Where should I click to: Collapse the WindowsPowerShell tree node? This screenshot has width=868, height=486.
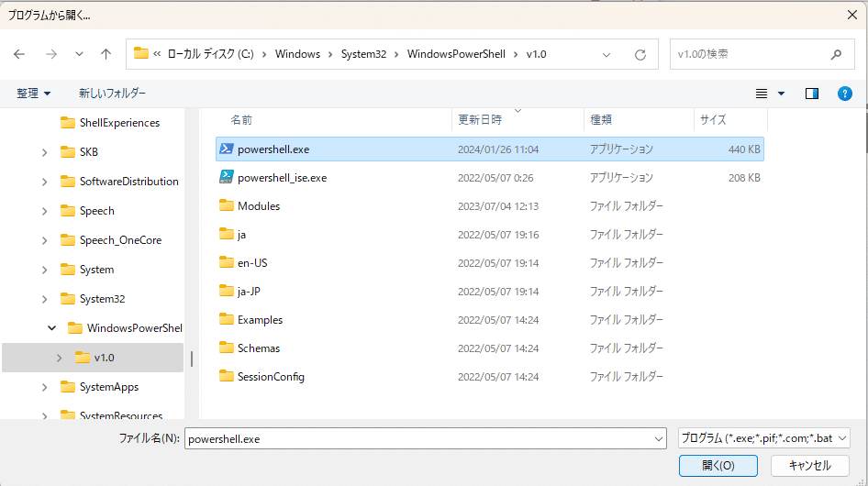click(x=51, y=328)
